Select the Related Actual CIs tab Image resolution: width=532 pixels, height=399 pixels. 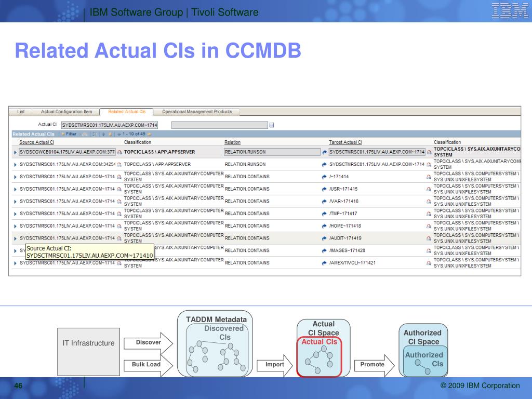pos(127,112)
